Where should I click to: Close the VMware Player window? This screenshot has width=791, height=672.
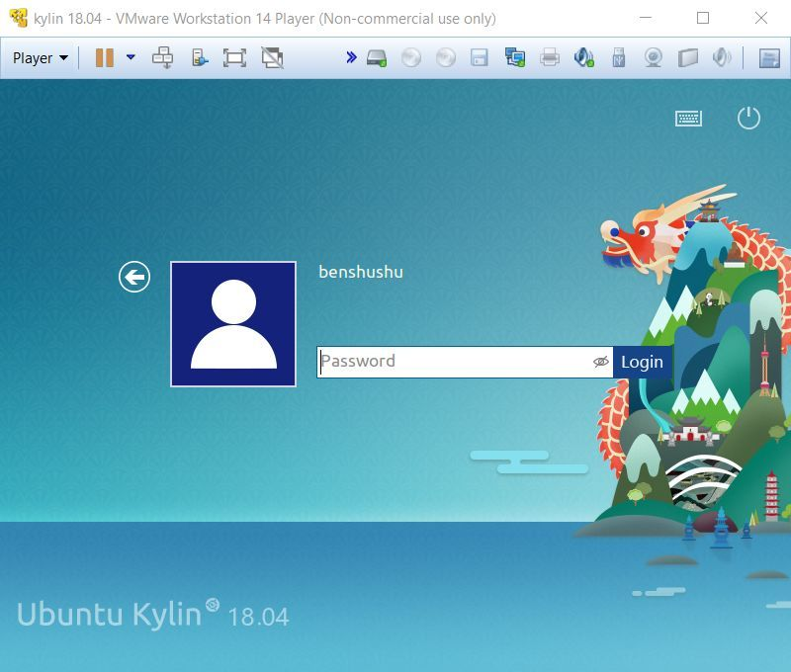coord(760,18)
